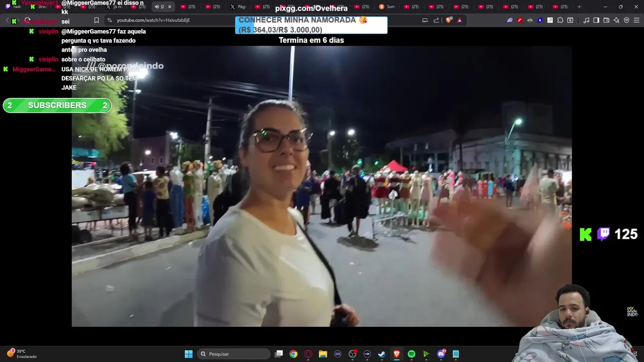Click the 125 viewer counter
644x362 pixels.
(x=626, y=234)
